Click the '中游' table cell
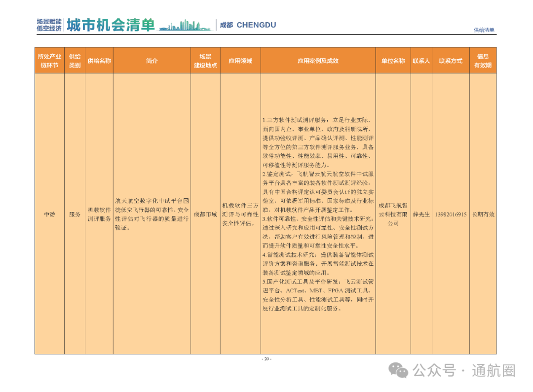 point(50,214)
